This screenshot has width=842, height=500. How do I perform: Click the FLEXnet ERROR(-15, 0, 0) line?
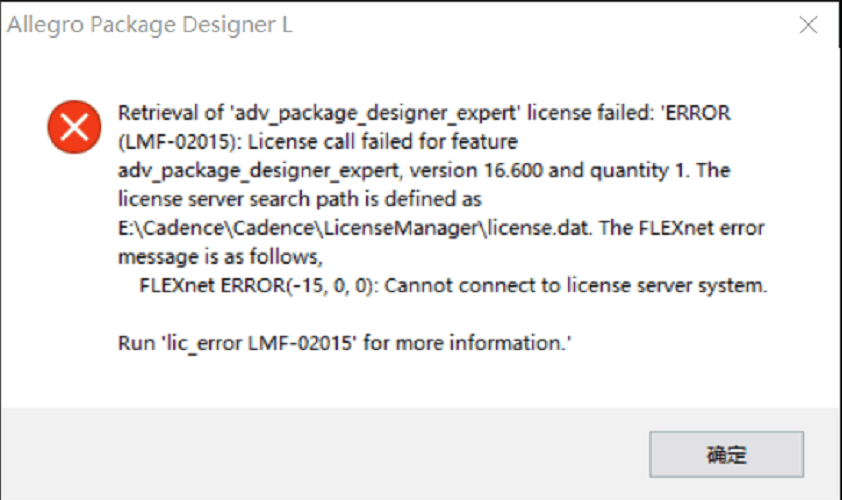(453, 285)
